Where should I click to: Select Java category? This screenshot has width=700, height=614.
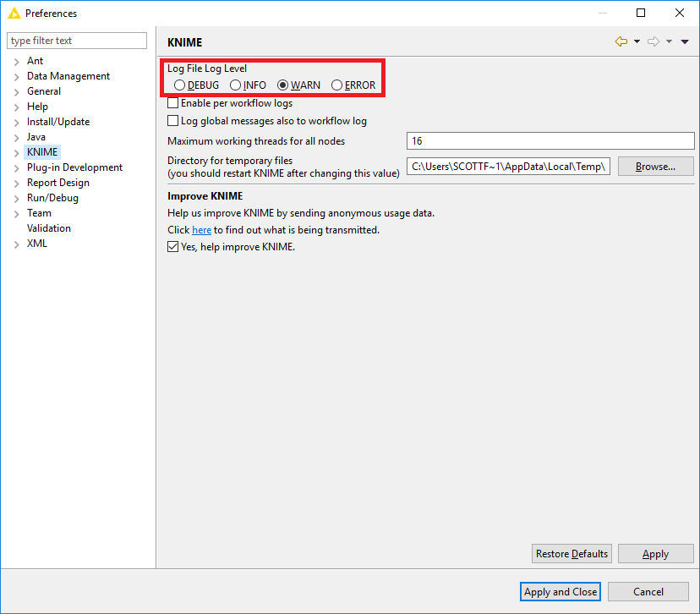36,137
